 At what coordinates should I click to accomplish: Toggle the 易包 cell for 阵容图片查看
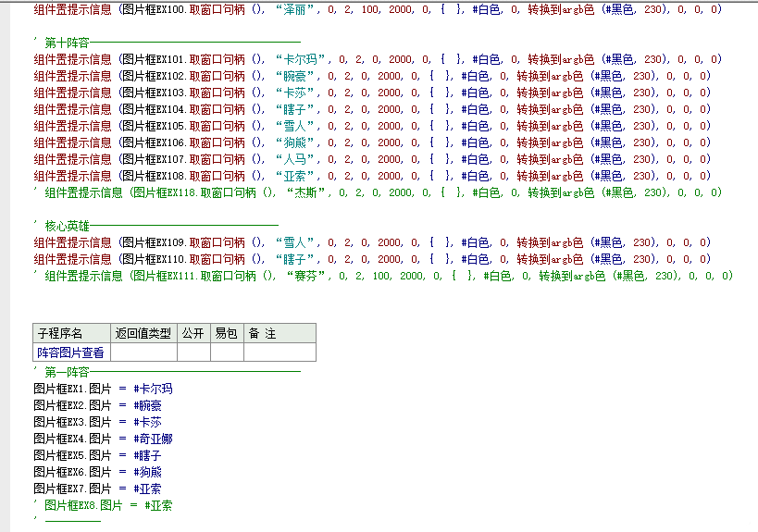(x=226, y=353)
